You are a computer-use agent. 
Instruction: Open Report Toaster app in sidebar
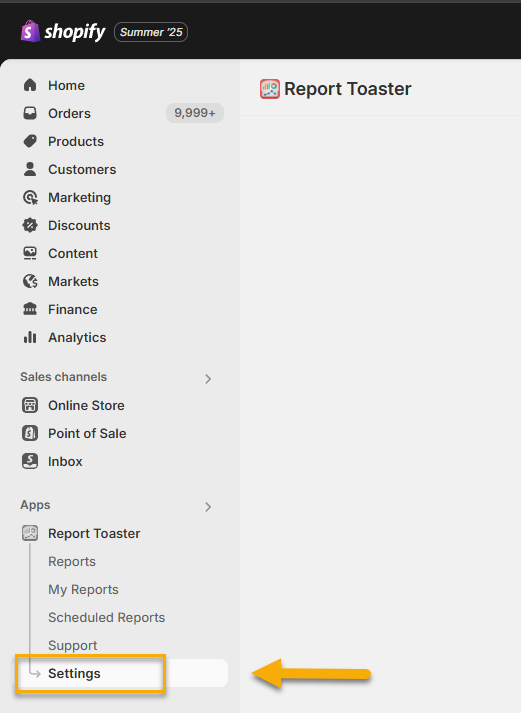pos(94,533)
